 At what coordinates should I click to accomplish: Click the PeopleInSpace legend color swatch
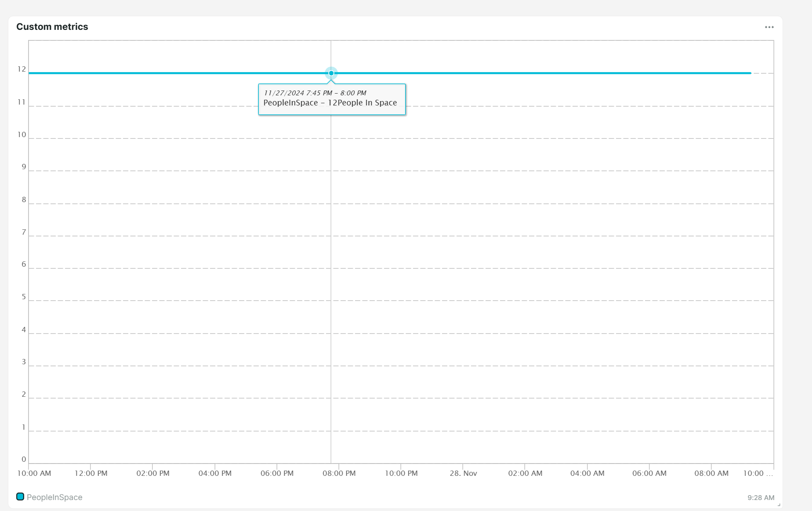pos(20,497)
